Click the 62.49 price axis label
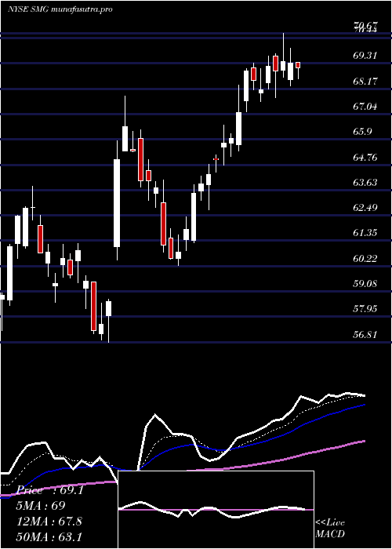The width and height of the screenshot is (392, 549). pos(365,208)
